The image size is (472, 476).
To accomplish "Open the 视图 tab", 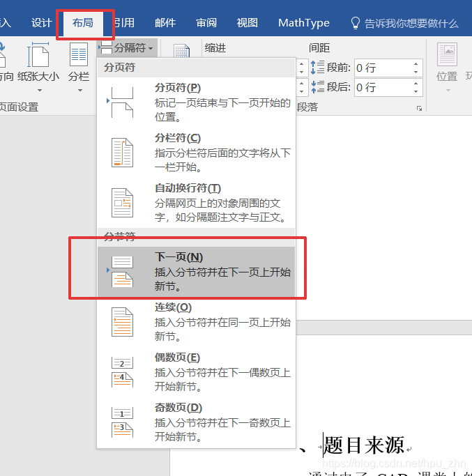I will (248, 23).
